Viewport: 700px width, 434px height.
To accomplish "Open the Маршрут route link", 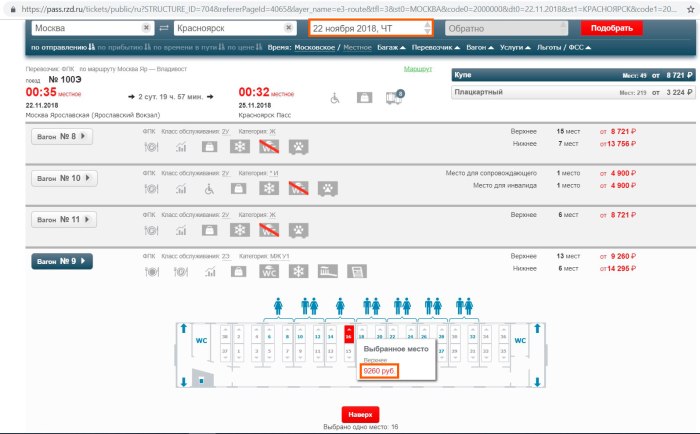I will pos(418,69).
